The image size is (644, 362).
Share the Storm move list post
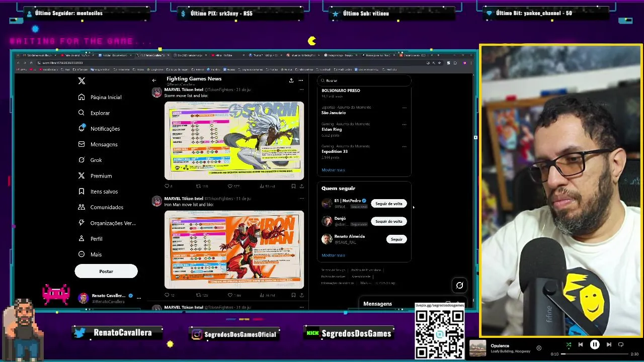(x=301, y=186)
